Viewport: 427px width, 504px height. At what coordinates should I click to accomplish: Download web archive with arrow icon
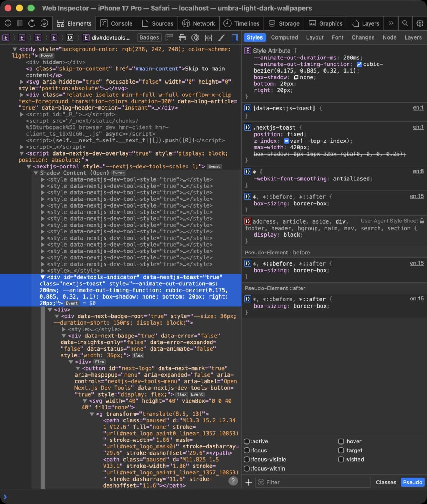point(44,23)
